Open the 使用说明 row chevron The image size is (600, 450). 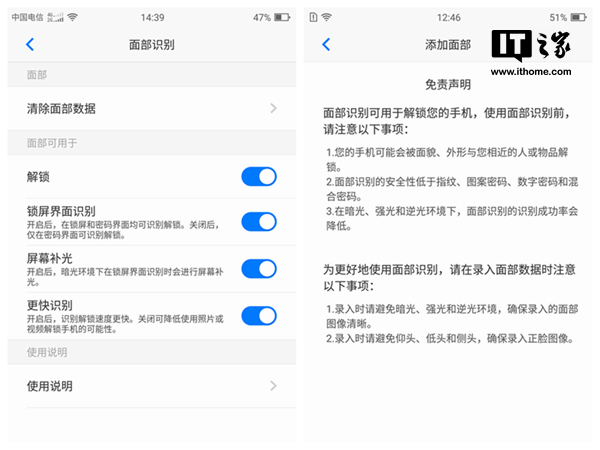(x=273, y=386)
